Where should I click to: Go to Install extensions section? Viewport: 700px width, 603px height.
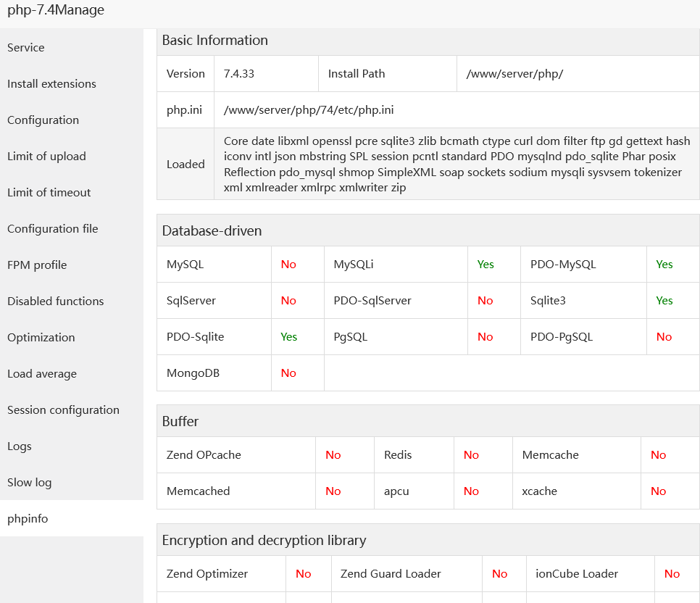[51, 84]
